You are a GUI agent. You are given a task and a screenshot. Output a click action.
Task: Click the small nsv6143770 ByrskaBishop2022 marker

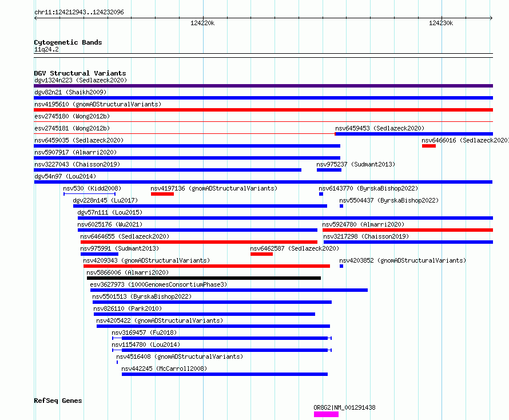click(x=321, y=194)
